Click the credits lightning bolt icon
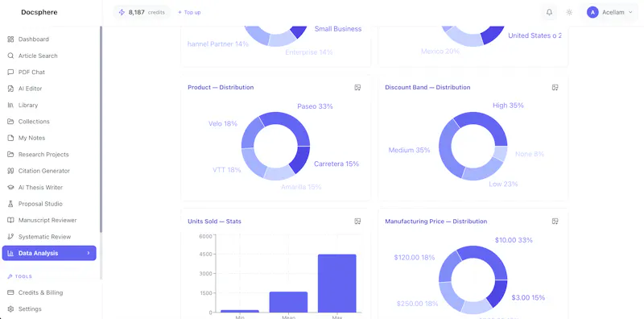 pyautogui.click(x=122, y=12)
